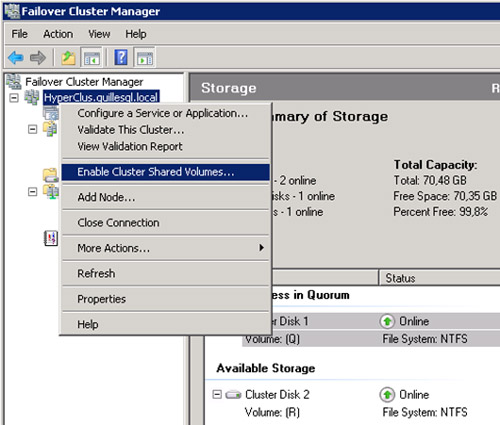Open the Action menu
The width and height of the screenshot is (500, 425).
[58, 34]
